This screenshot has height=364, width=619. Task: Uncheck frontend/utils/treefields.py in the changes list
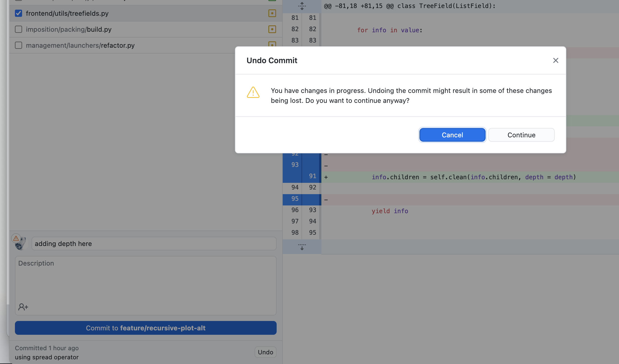18,13
